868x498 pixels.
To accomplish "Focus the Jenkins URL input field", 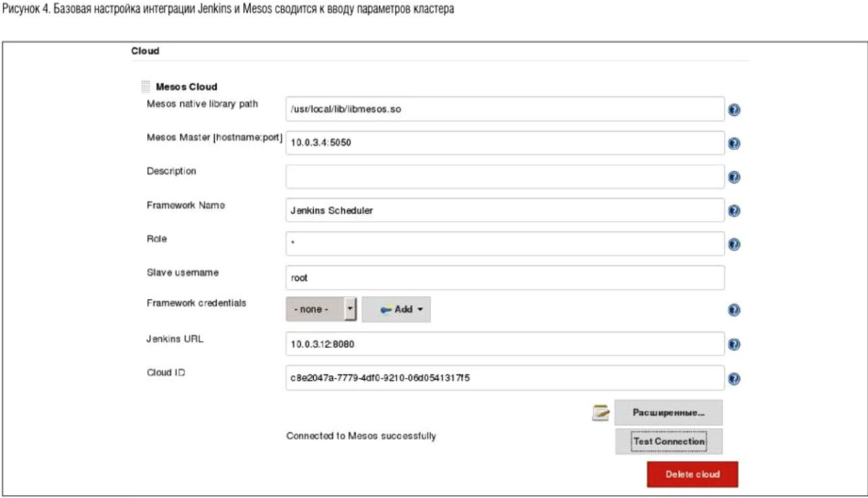I will [x=505, y=344].
